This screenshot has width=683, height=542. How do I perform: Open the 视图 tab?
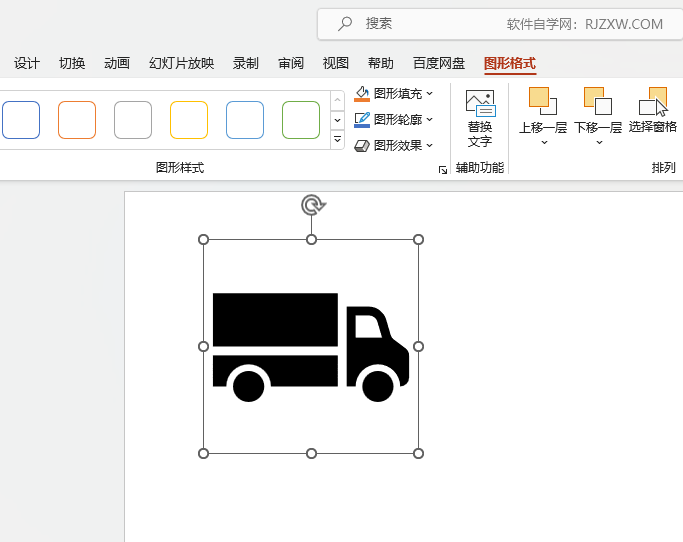[x=336, y=63]
